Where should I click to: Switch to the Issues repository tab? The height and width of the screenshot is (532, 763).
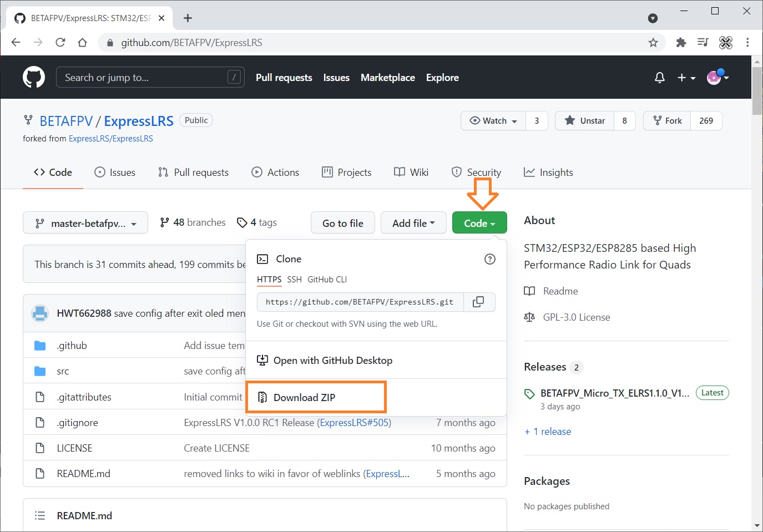115,173
